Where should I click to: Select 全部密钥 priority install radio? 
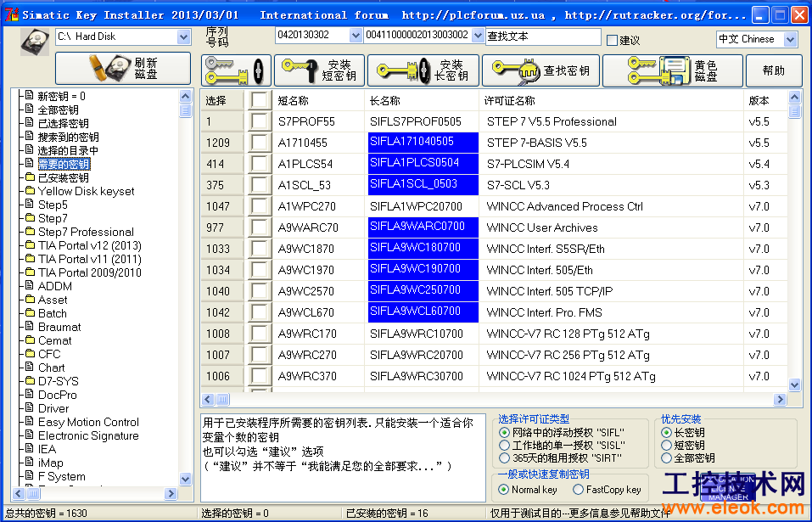[666, 458]
